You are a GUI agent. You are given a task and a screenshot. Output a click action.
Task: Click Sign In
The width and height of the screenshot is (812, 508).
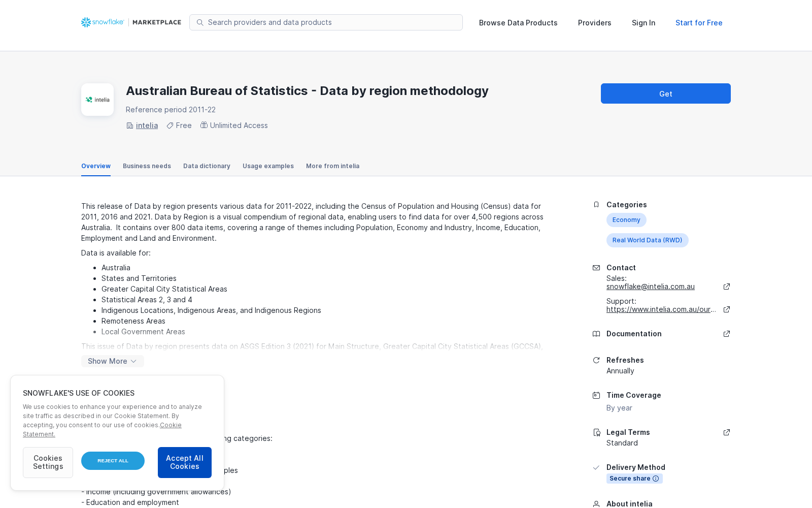coord(644,23)
